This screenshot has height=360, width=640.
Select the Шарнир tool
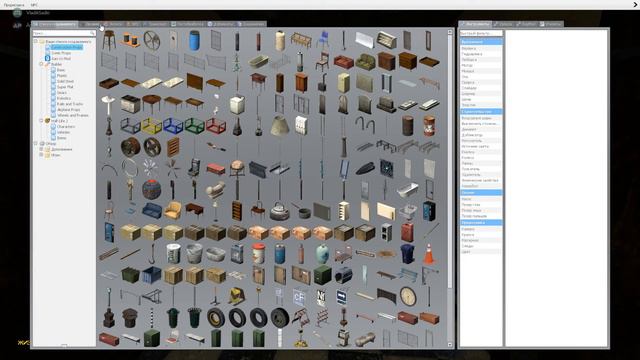coord(481,93)
